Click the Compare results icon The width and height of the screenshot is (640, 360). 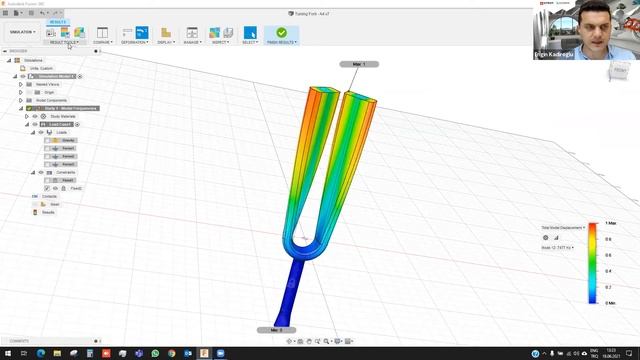coord(102,33)
